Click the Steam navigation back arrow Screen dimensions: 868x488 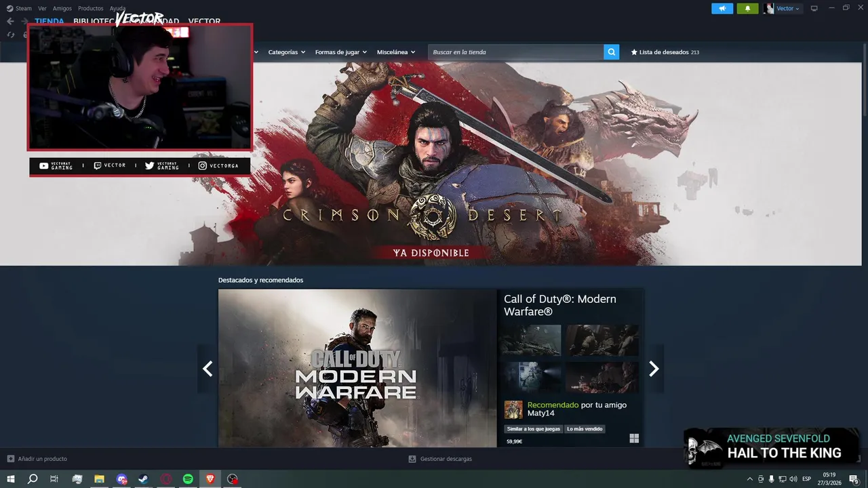pos(10,21)
